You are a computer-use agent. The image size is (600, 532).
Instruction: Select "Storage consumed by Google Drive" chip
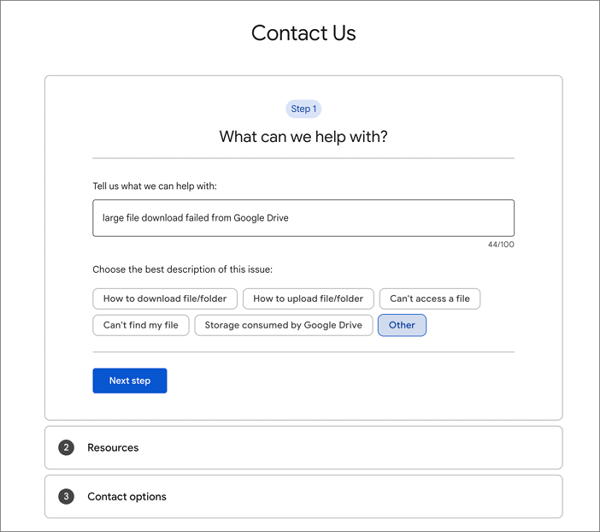pyautogui.click(x=283, y=325)
